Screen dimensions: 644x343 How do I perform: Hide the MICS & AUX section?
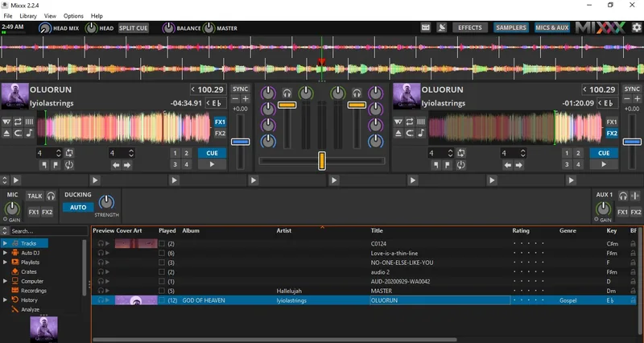click(552, 27)
